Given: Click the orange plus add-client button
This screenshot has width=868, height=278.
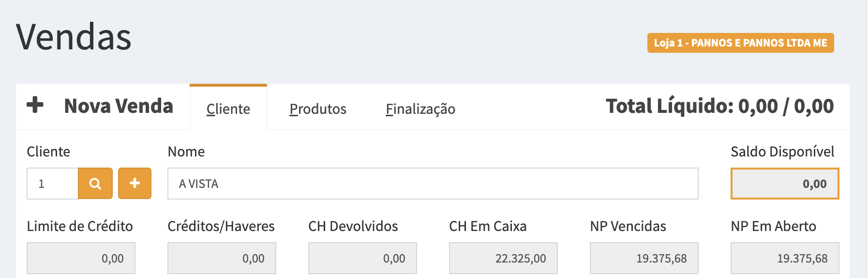Looking at the screenshot, I should 135,184.
